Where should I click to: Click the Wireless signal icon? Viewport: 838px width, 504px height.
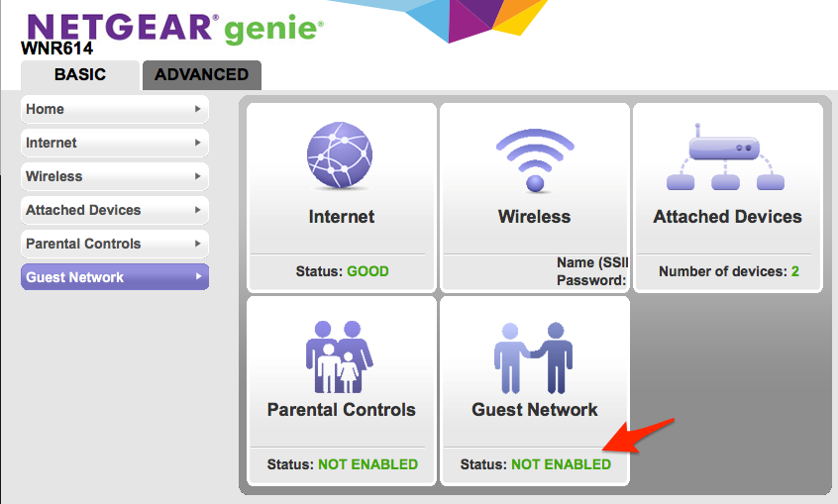535,159
